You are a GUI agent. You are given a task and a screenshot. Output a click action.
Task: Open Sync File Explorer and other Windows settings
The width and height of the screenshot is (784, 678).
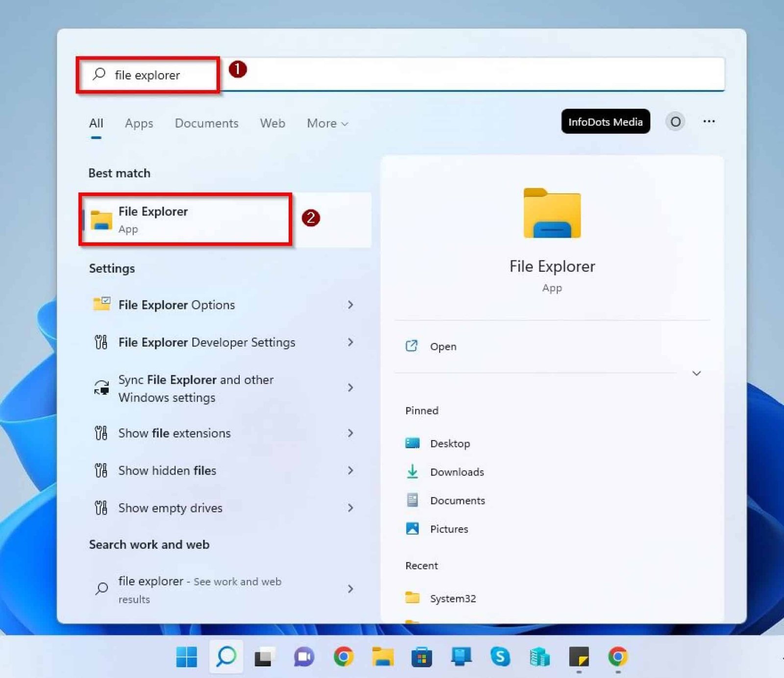[225, 388]
